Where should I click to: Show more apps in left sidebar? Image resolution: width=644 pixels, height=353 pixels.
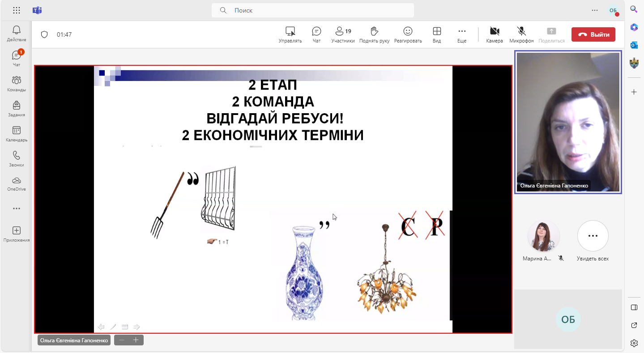[x=17, y=208]
